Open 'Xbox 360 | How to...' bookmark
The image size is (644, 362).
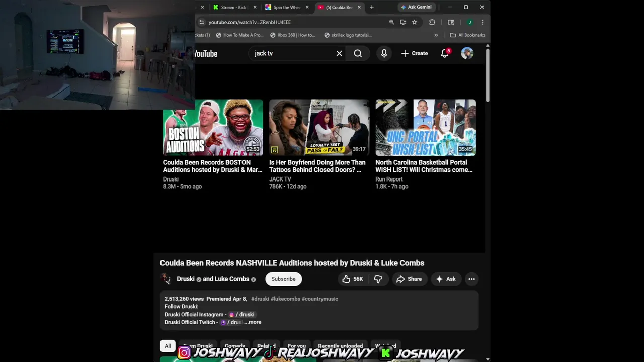tap(293, 35)
